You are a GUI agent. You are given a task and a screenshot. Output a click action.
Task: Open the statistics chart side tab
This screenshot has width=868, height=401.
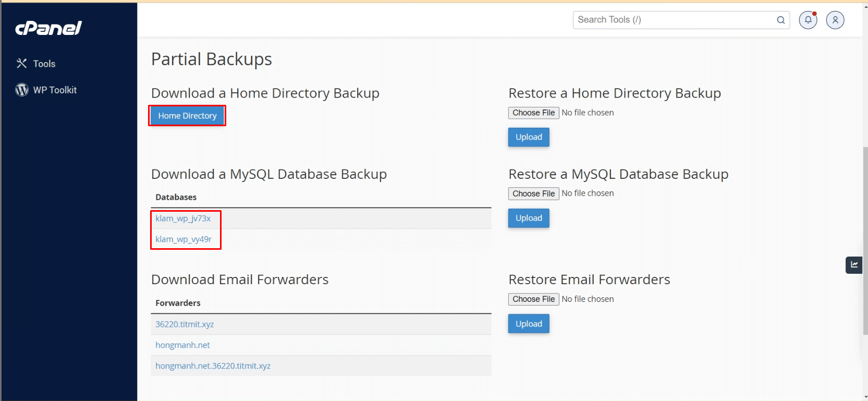click(x=854, y=265)
